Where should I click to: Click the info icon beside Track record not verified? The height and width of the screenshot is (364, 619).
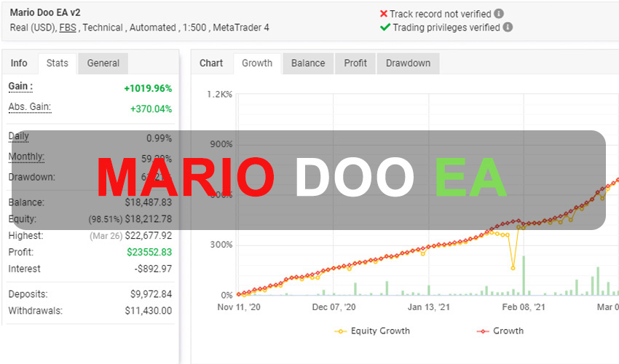[499, 14]
